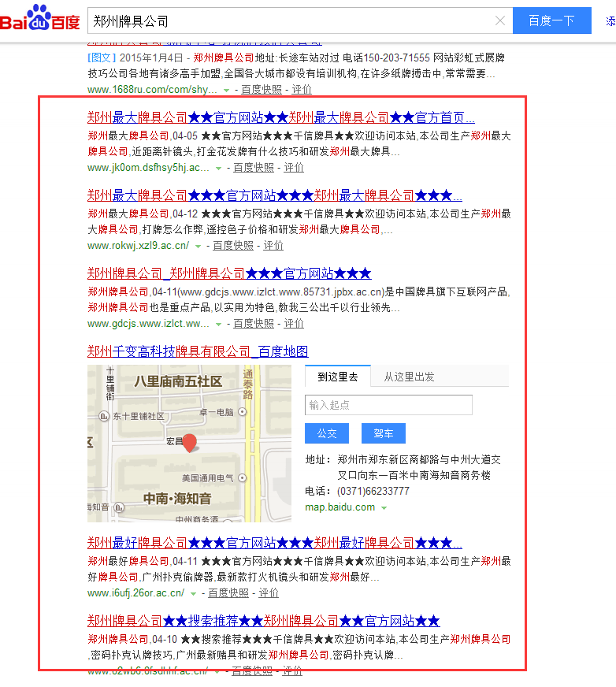Clear the search box with the X icon
Image resolution: width=616 pixels, height=687 pixels.
[500, 20]
